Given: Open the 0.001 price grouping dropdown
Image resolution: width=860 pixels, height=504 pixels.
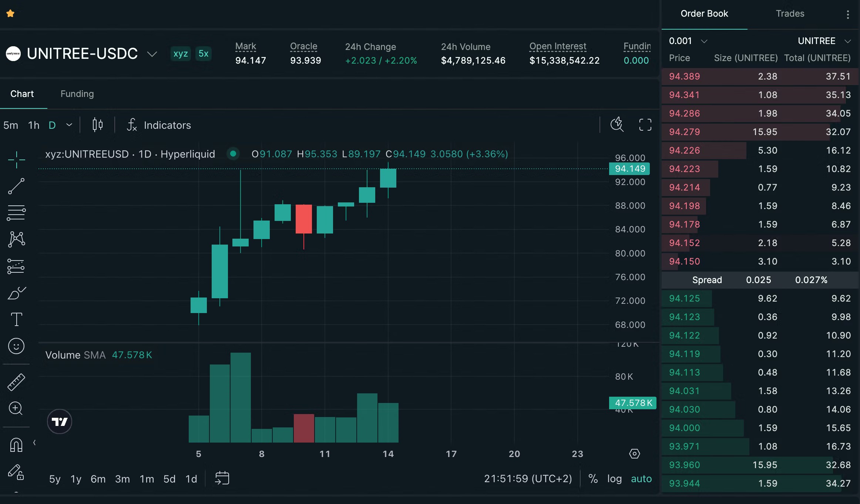Looking at the screenshot, I should click(x=688, y=41).
